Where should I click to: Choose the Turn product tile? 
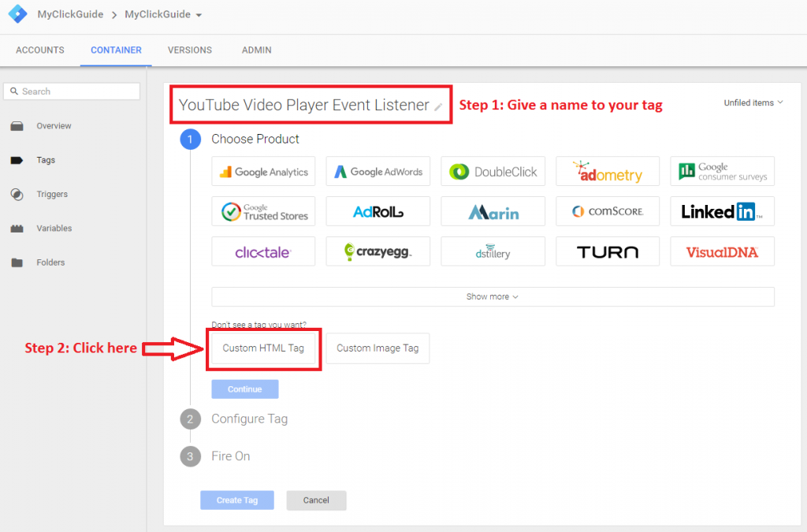pyautogui.click(x=608, y=251)
